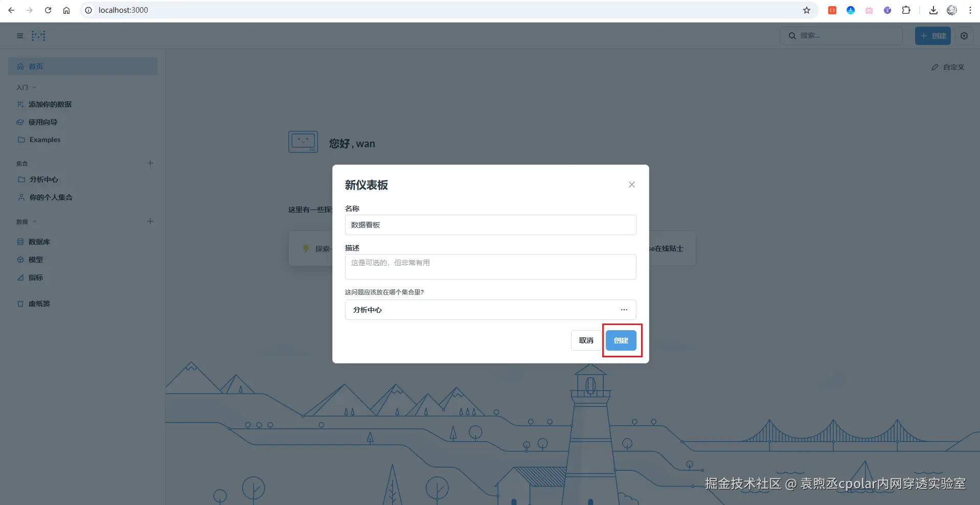Click the purple extension icon in toolbar
The width and height of the screenshot is (980, 505).
click(887, 10)
